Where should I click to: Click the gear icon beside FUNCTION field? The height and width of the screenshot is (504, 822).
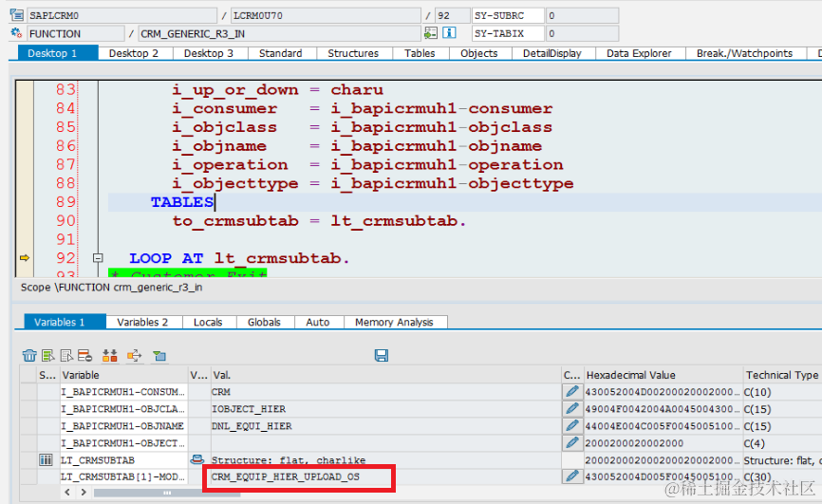16,33
